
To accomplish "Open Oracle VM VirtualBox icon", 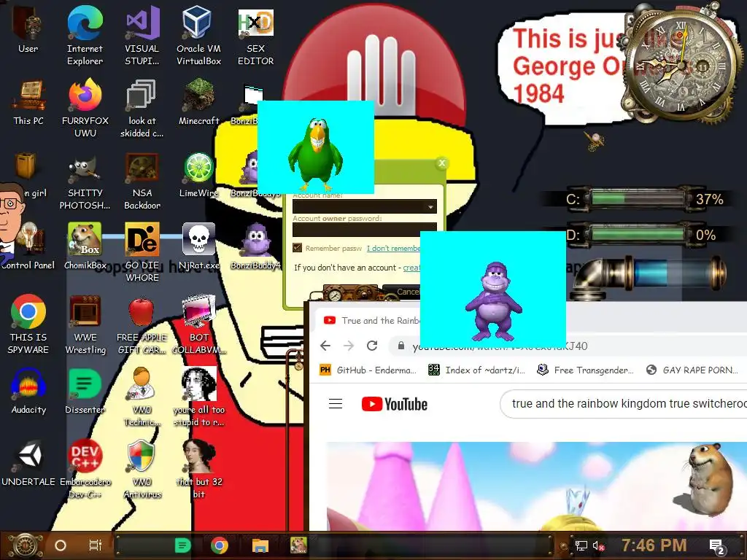I will click(x=198, y=34).
